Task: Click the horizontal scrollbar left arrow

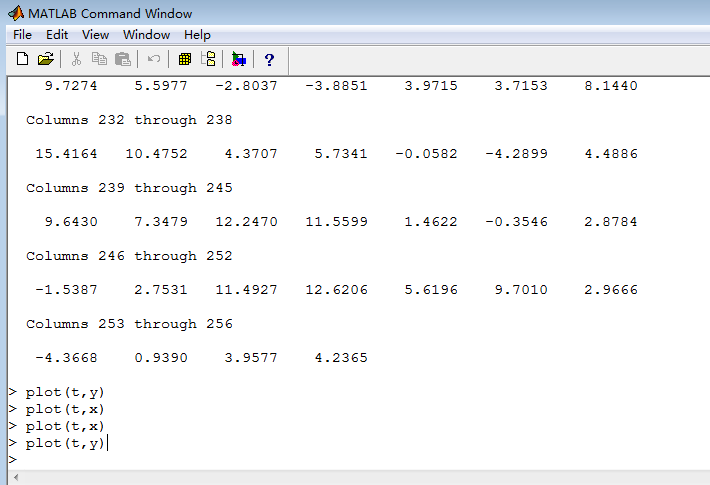Action: (x=16, y=477)
